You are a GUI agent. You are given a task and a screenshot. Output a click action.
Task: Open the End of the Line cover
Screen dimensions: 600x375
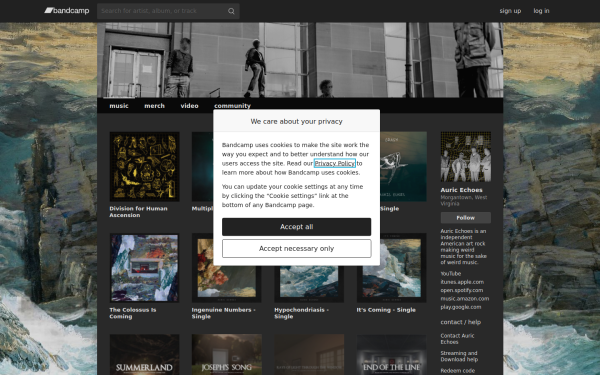tap(391, 355)
